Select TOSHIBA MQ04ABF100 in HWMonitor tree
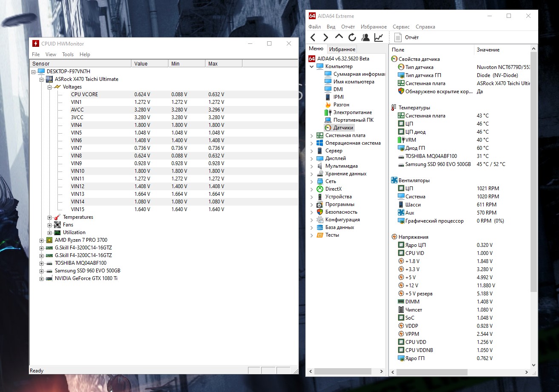The height and width of the screenshot is (392, 559). [80, 263]
